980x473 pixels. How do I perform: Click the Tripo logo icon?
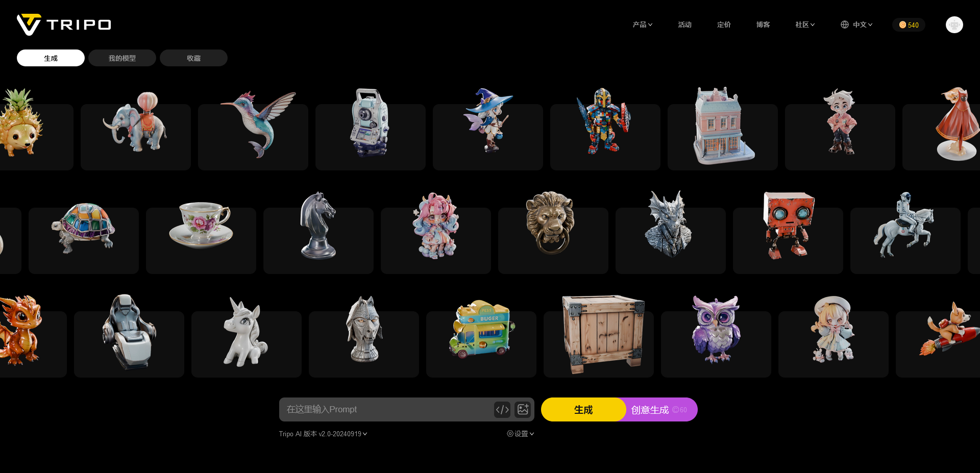coord(29,24)
